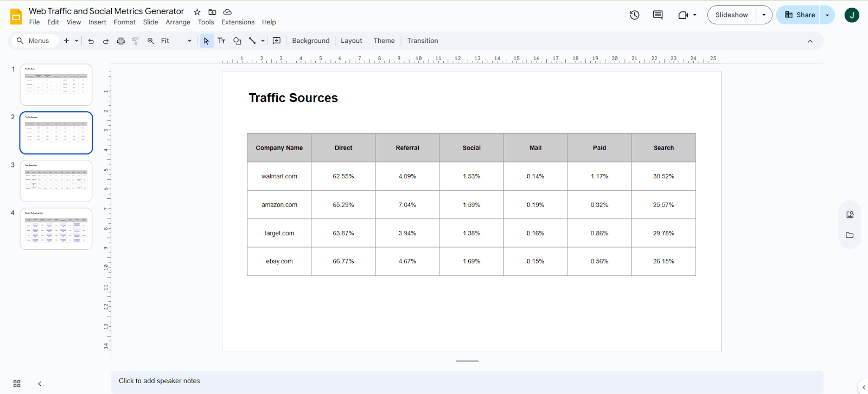Open the image-with-person icon in the side panel

(850, 215)
